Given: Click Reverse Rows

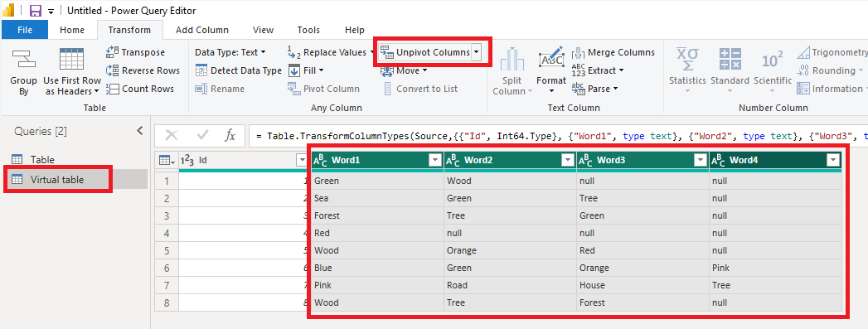Looking at the screenshot, I should (143, 70).
